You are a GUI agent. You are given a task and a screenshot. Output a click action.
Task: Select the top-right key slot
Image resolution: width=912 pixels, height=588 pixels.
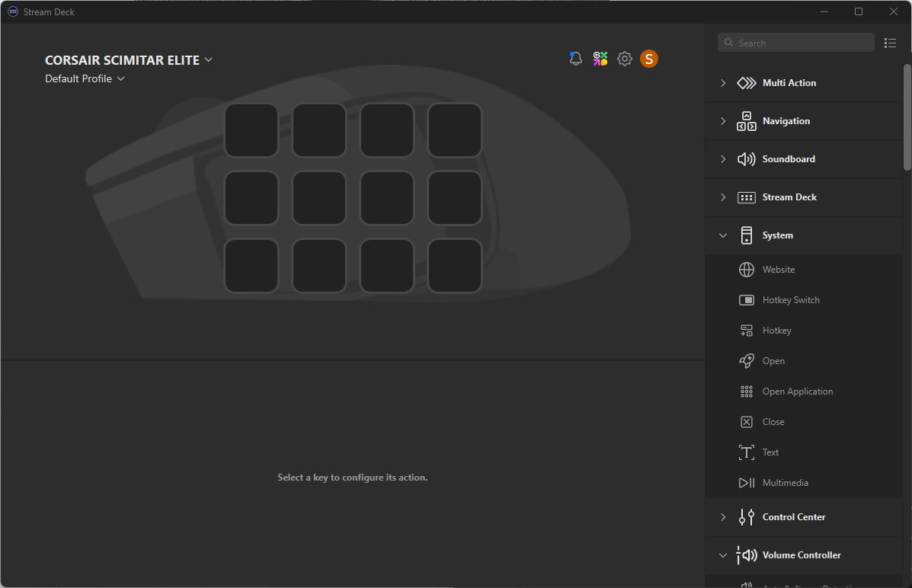(454, 130)
